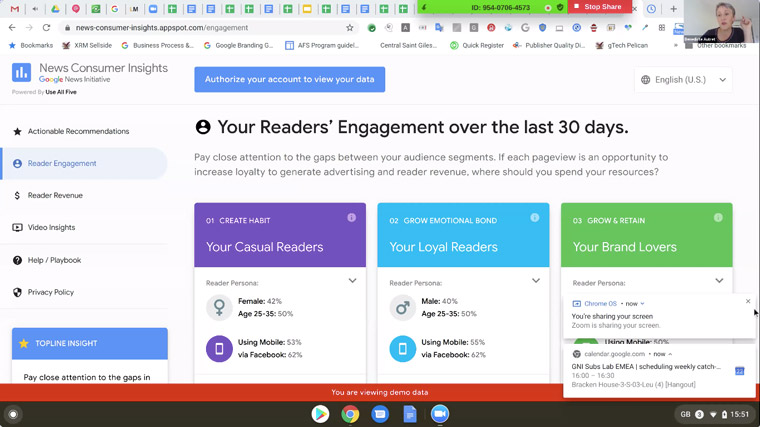
Task: Go back with the browser back arrow
Action: (12, 28)
